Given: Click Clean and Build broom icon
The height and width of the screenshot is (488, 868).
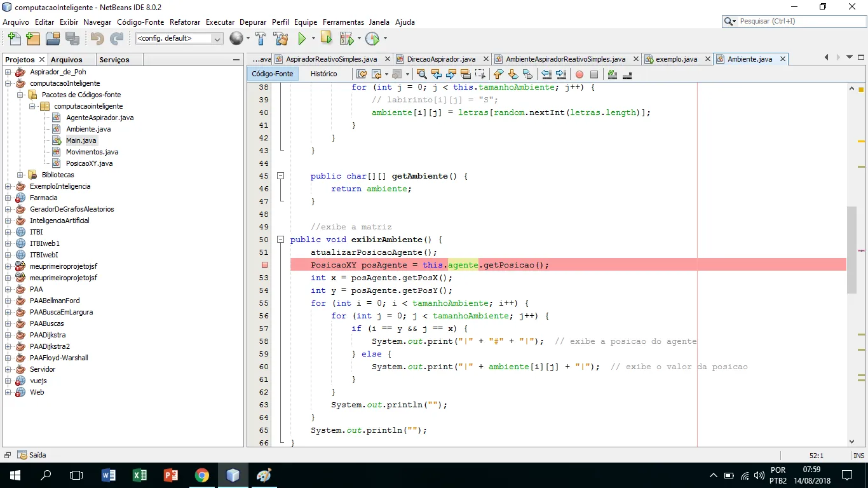Looking at the screenshot, I should point(281,39).
